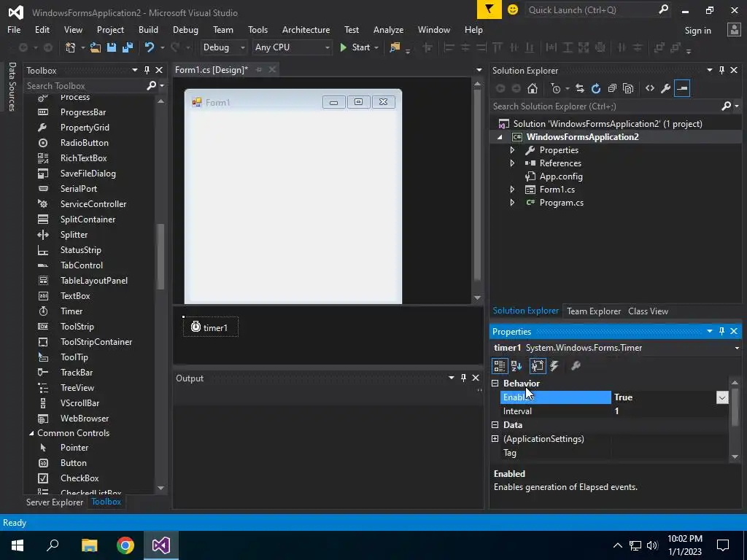Switch to the Class View tab

(x=648, y=311)
